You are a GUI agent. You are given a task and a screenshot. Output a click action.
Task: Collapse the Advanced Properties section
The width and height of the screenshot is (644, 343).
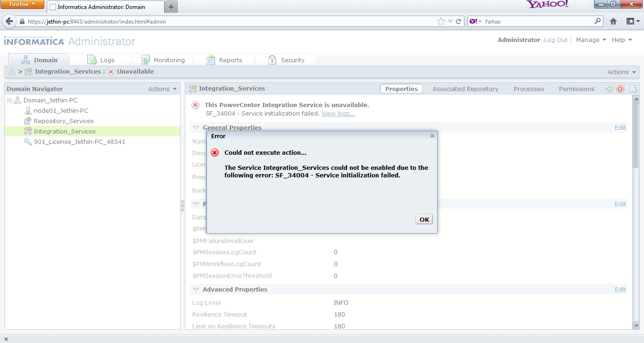pos(196,290)
